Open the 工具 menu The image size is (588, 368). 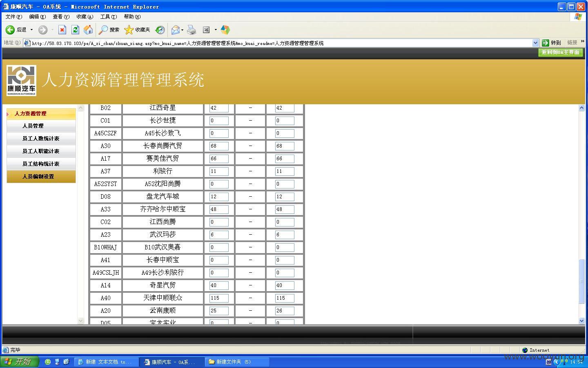108,17
